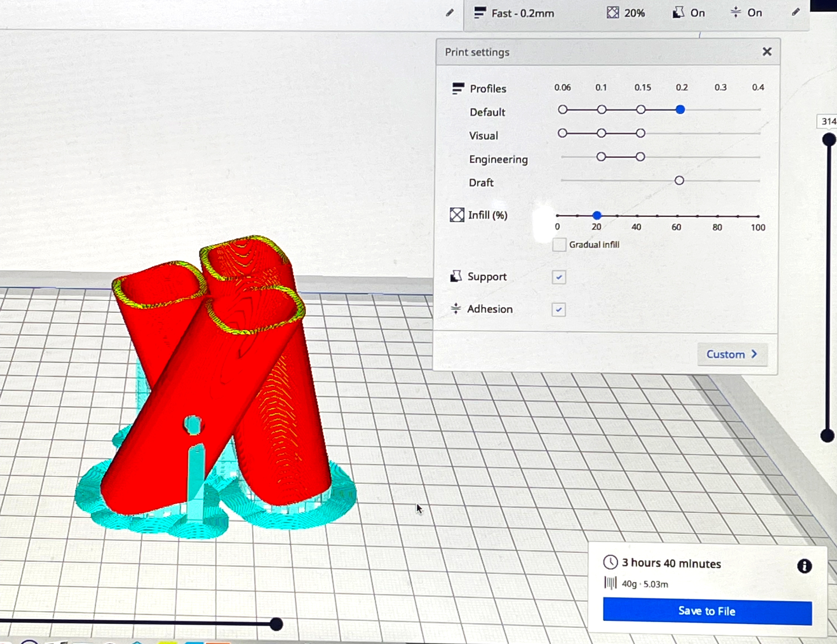Click the adhesion On icon in the top bar
The image size is (837, 644).
(735, 12)
